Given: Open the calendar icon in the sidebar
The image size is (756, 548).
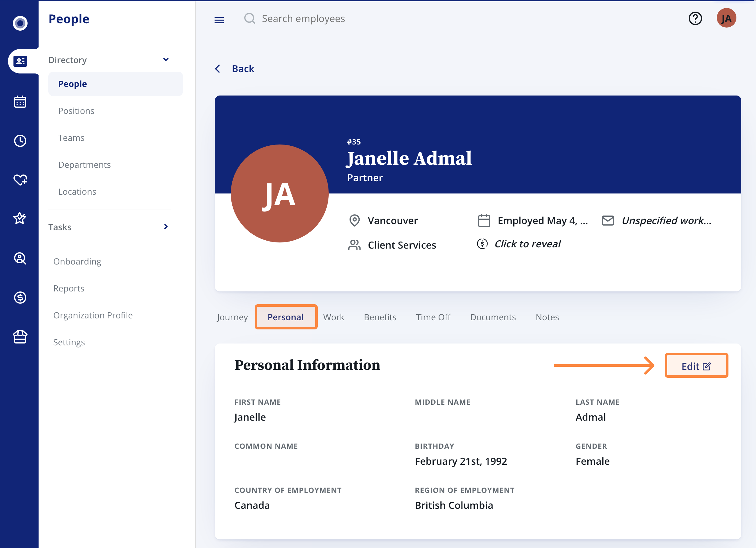Looking at the screenshot, I should click(x=20, y=102).
